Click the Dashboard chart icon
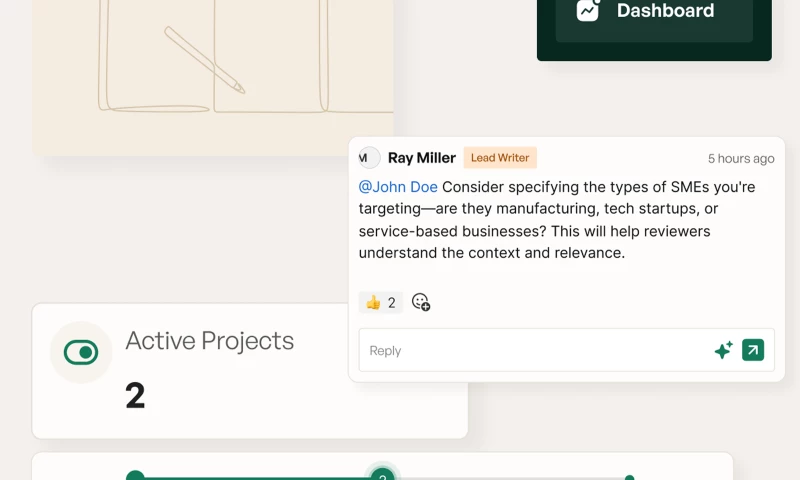Screen dimensions: 800x480 pos(588,11)
